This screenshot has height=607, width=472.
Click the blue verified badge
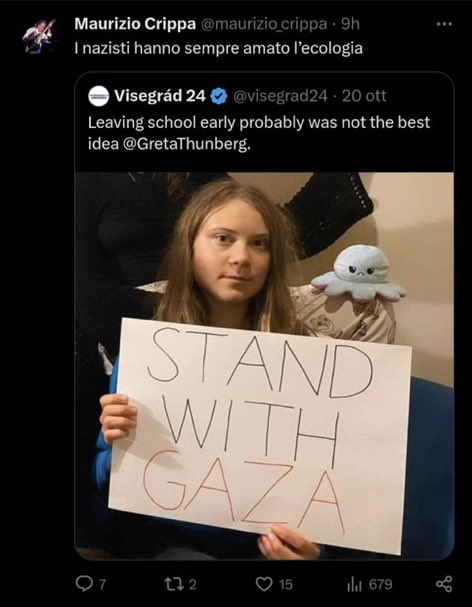click(219, 96)
